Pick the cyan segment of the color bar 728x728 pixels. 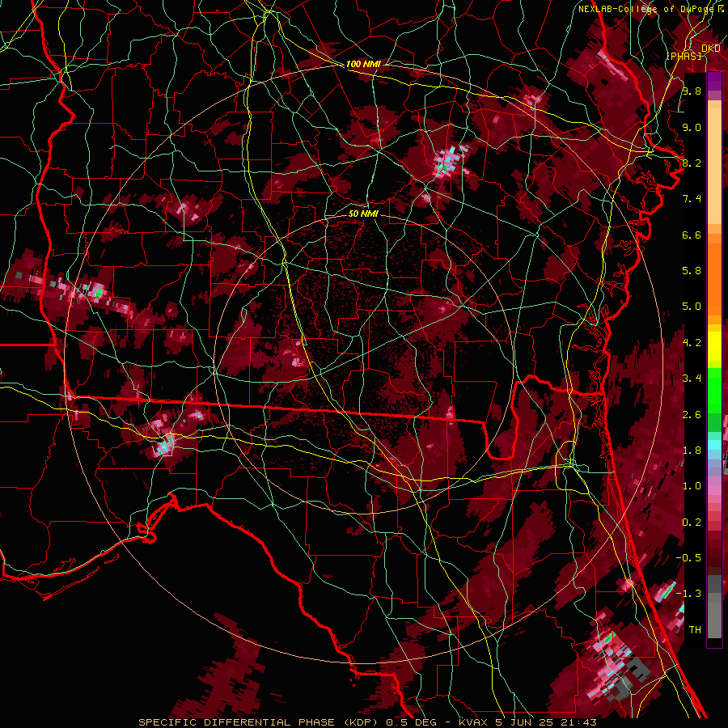[x=714, y=444]
